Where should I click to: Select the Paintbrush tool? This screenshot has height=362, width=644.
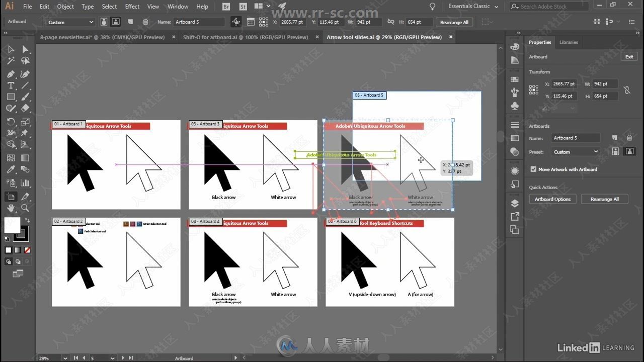25,97
